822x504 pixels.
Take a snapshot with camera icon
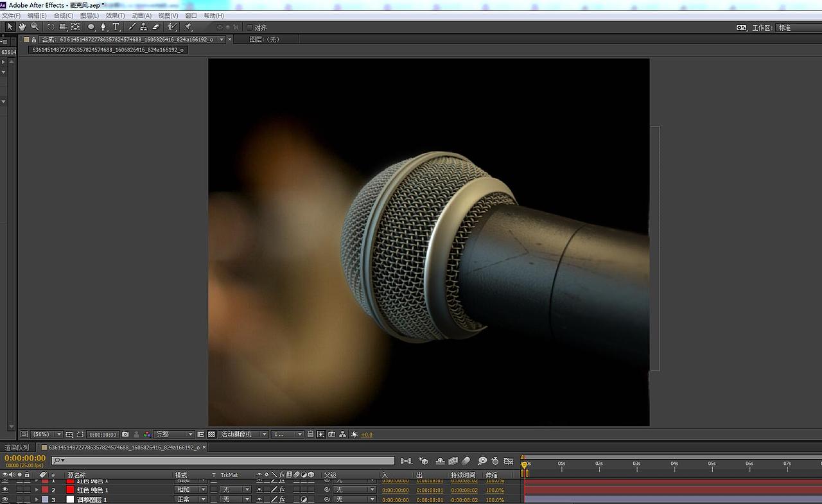[125, 435]
